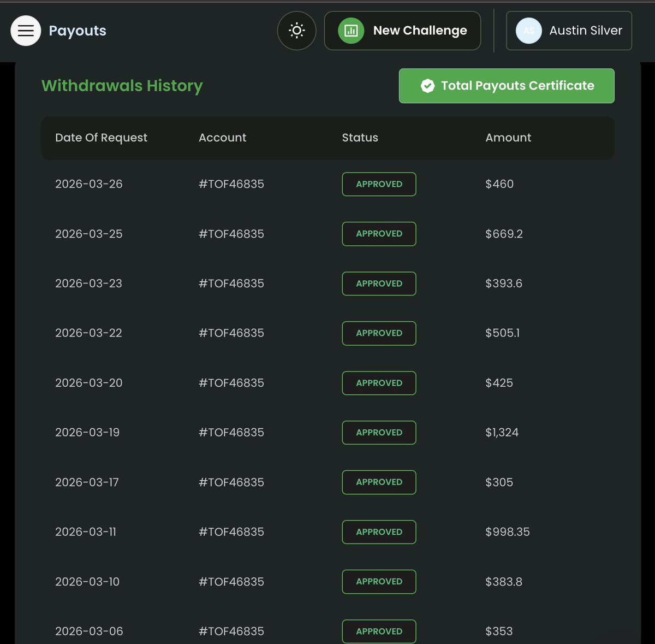Image resolution: width=655 pixels, height=644 pixels.
Task: Click APPROVED badge for the $1,324 withdrawal
Action: tap(379, 433)
